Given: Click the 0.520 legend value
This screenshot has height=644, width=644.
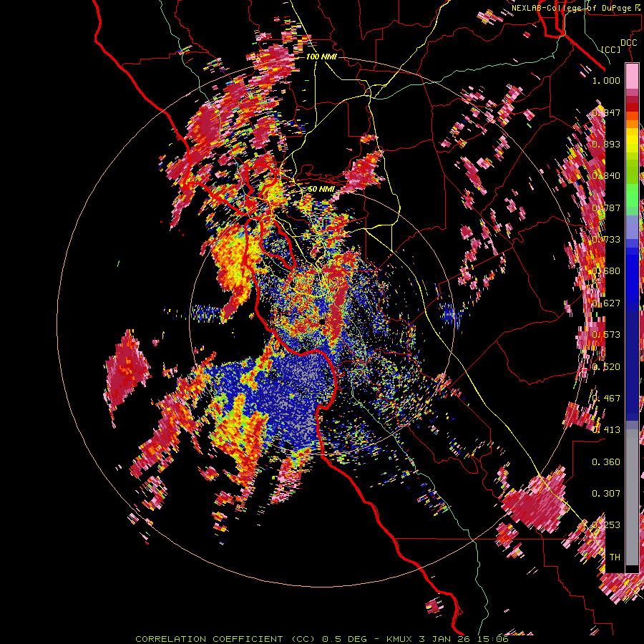Looking at the screenshot, I should (x=606, y=367).
